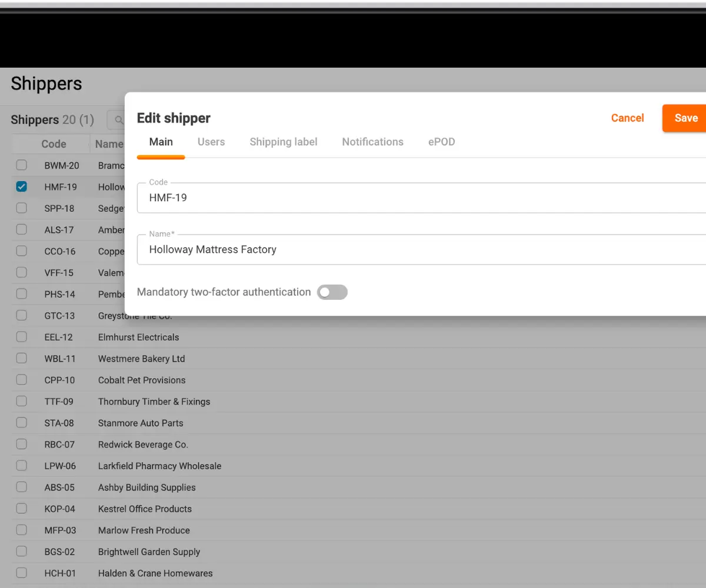Check the EEL-12 row checkbox
The width and height of the screenshot is (706, 588).
(x=22, y=337)
